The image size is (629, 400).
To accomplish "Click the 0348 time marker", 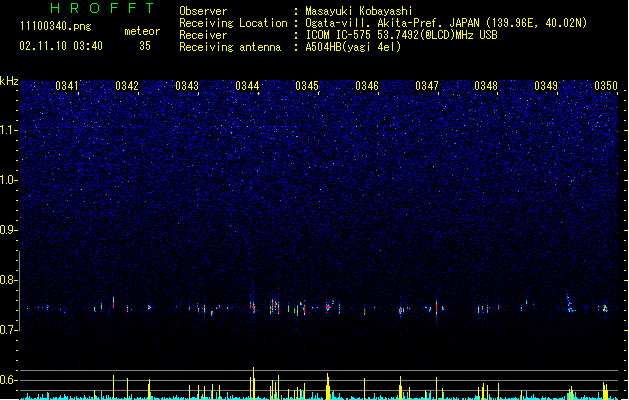I will click(486, 86).
